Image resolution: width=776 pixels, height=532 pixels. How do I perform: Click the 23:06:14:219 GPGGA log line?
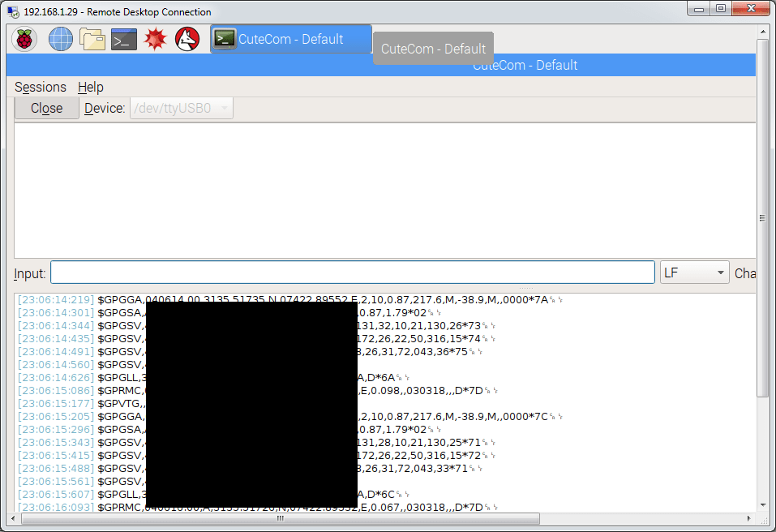pos(290,300)
